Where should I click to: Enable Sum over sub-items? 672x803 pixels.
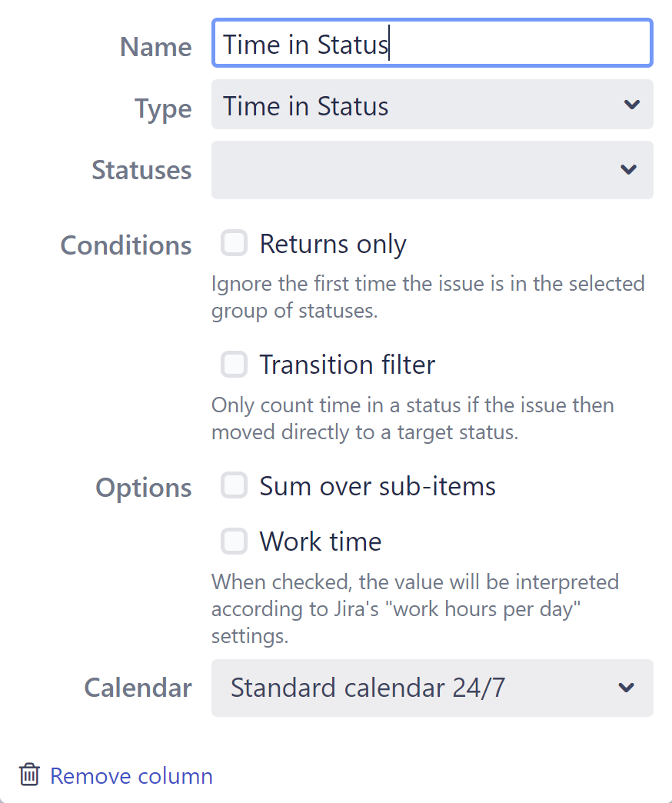(234, 485)
